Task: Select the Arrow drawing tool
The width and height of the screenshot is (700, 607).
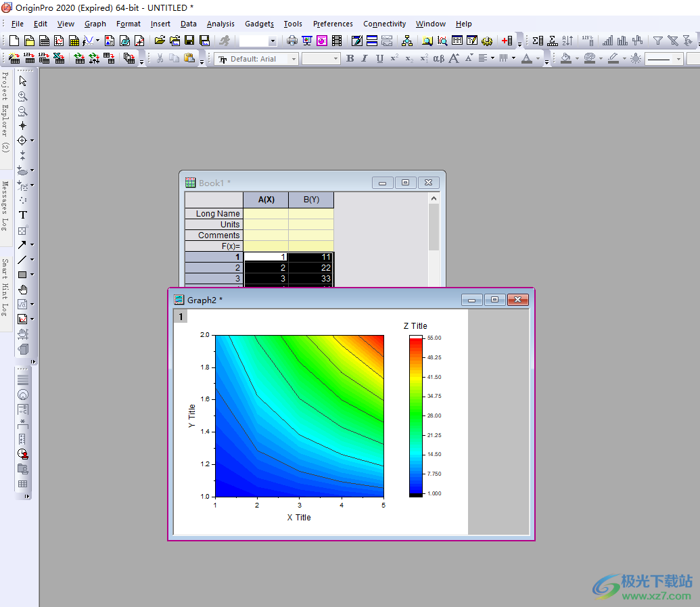Action: 22,245
